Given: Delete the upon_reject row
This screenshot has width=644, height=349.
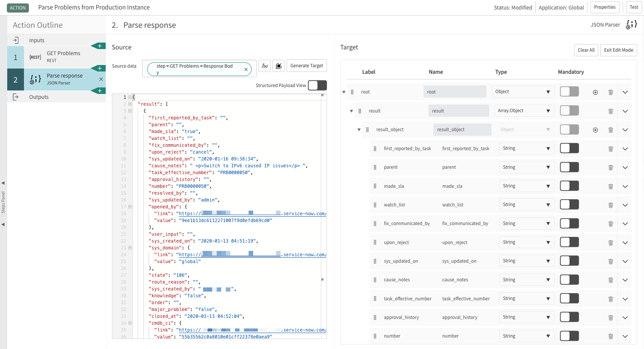Looking at the screenshot, I should point(611,243).
